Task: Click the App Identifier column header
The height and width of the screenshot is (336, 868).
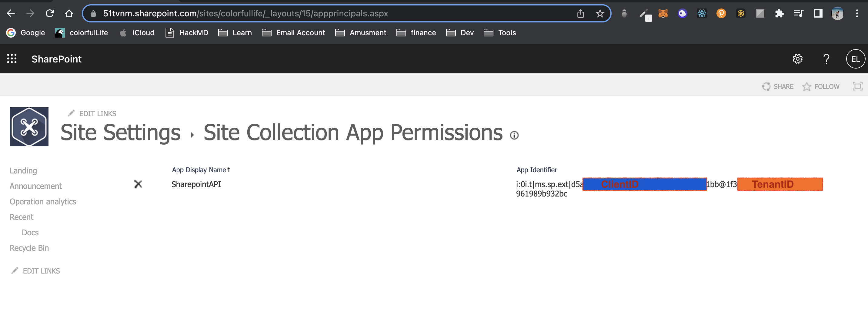Action: click(x=536, y=170)
